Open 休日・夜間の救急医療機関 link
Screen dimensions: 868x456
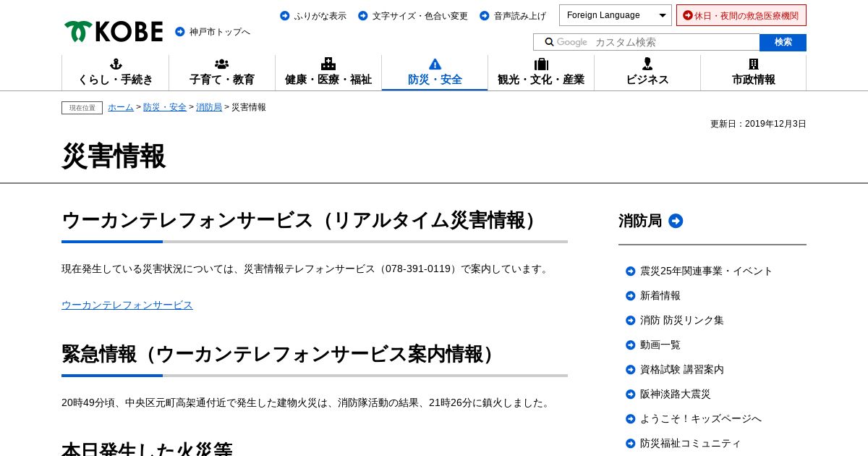[x=741, y=15]
